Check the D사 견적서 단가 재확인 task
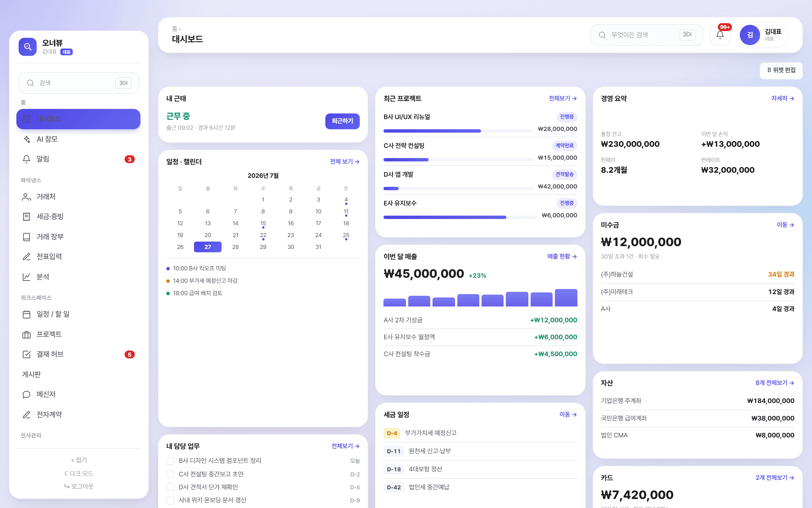Image resolution: width=812 pixels, height=508 pixels. coord(171,487)
